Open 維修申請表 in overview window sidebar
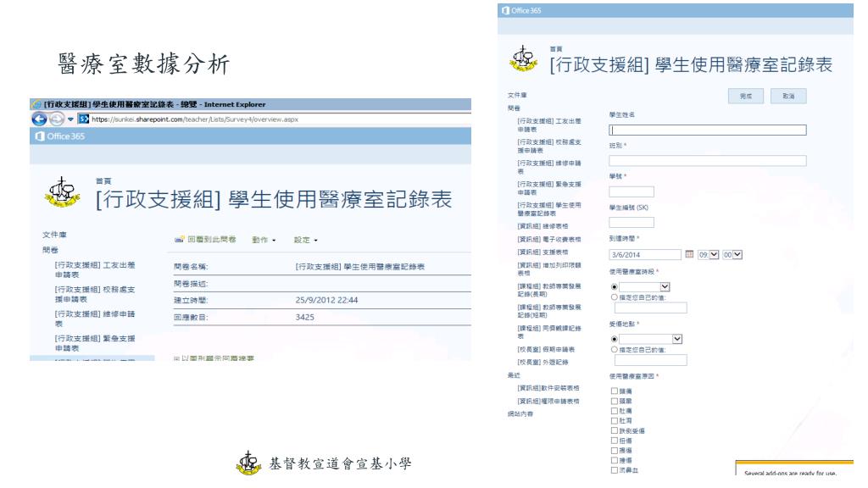This screenshot has height=488, width=868. (x=95, y=319)
